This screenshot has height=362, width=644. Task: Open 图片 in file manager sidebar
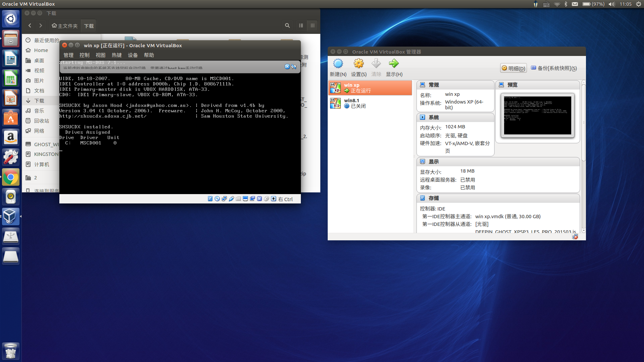[x=39, y=80]
